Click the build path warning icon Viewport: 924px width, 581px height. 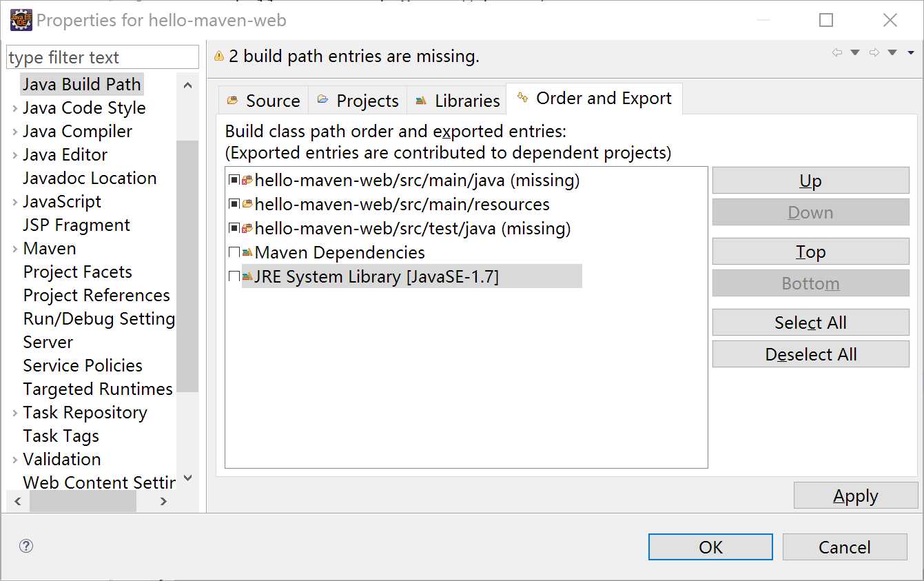[x=219, y=56]
